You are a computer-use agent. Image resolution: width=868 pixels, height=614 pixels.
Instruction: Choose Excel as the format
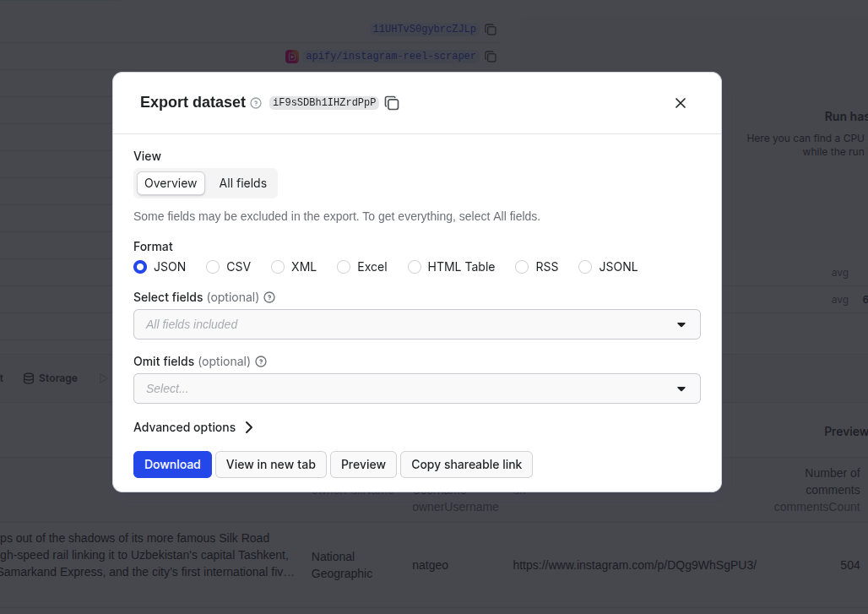[344, 267]
